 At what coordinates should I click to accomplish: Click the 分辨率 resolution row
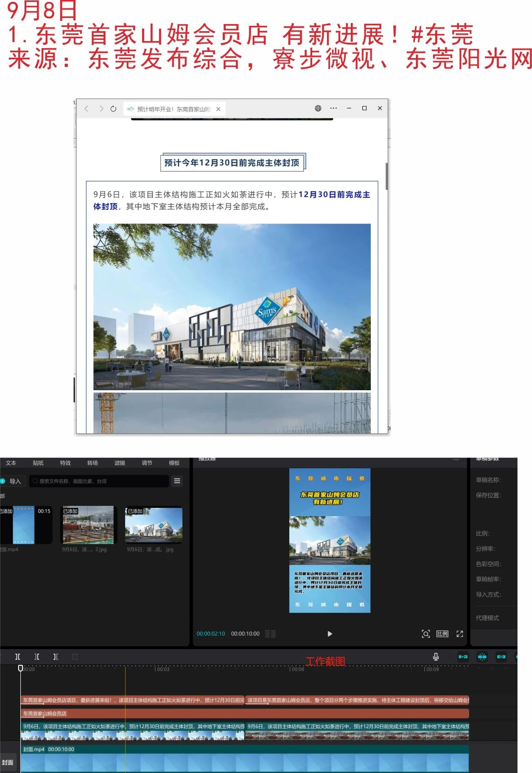tap(486, 549)
